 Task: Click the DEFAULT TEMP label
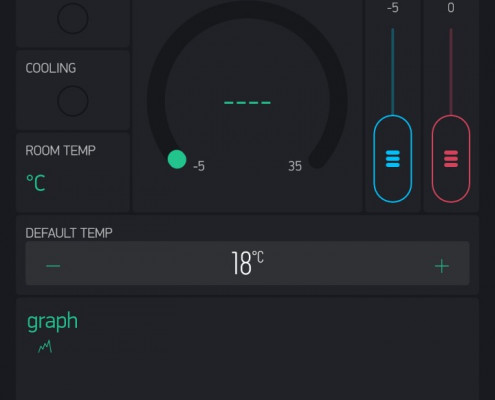pyautogui.click(x=69, y=233)
